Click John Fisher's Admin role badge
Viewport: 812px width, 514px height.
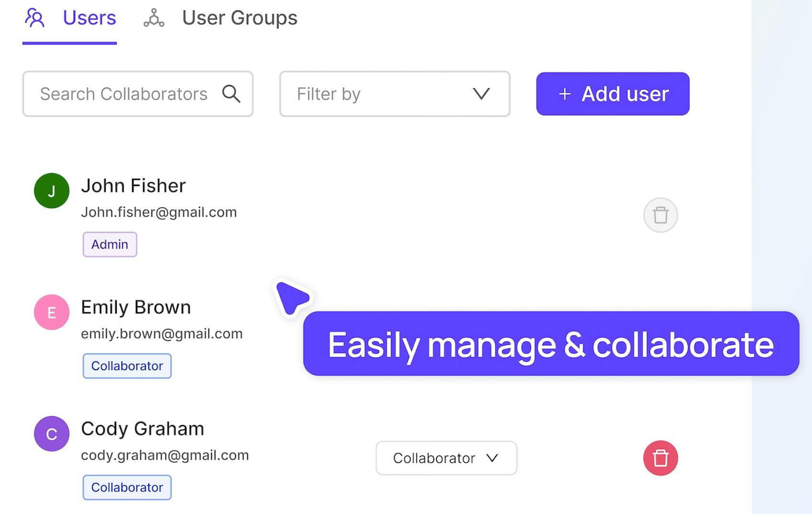(110, 244)
